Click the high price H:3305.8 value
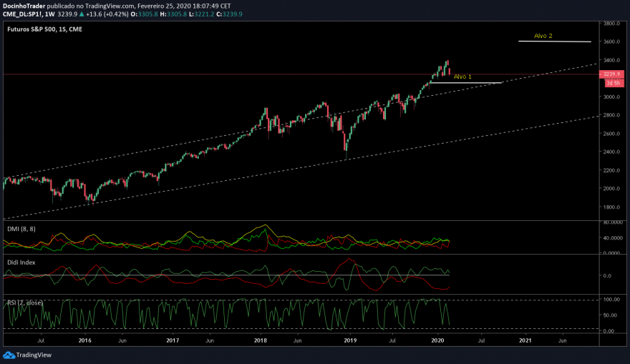The height and width of the screenshot is (364, 630). click(173, 14)
